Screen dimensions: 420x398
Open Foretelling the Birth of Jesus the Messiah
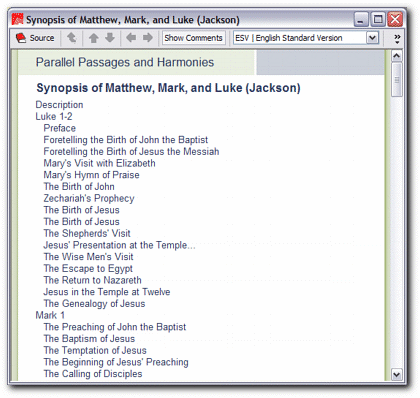131,151
